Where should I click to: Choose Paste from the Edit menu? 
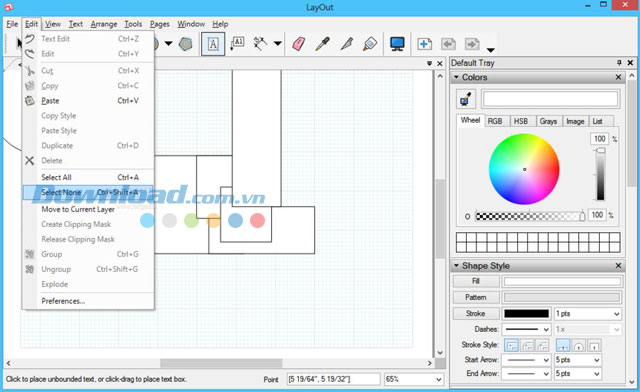click(89, 101)
